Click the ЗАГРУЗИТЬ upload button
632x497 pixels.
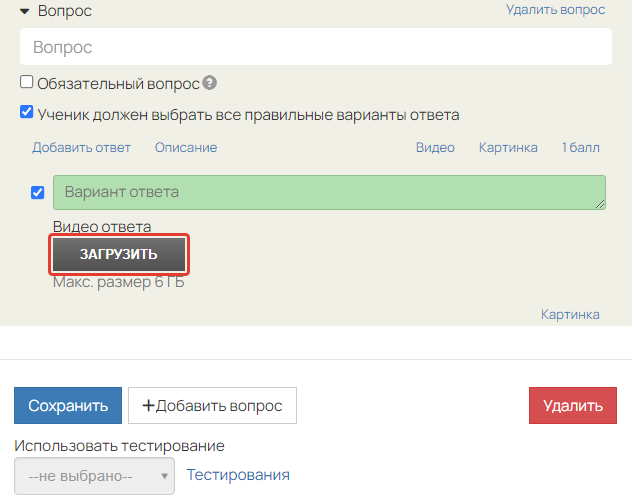[119, 254]
